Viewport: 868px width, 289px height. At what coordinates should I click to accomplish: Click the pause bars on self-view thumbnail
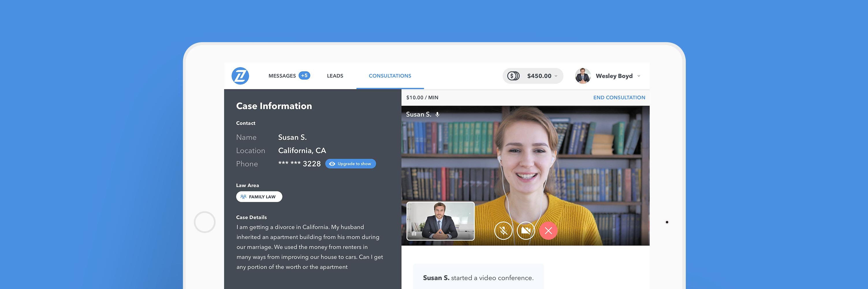[x=414, y=233]
